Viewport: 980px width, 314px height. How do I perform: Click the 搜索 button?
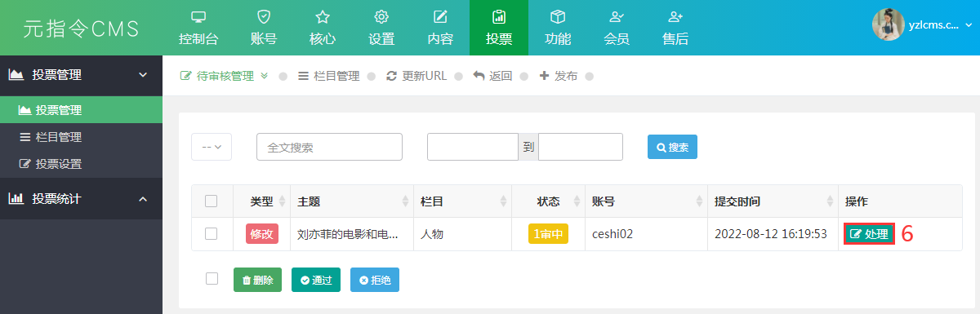click(672, 147)
